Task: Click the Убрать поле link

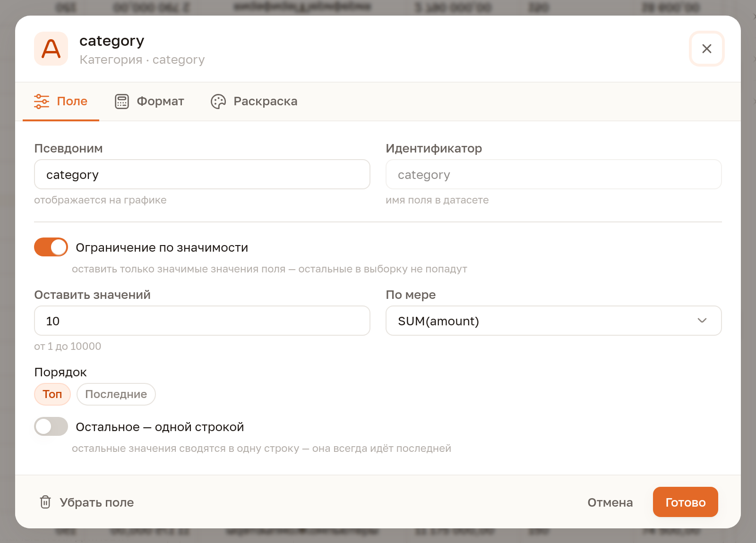Action: 86,502
